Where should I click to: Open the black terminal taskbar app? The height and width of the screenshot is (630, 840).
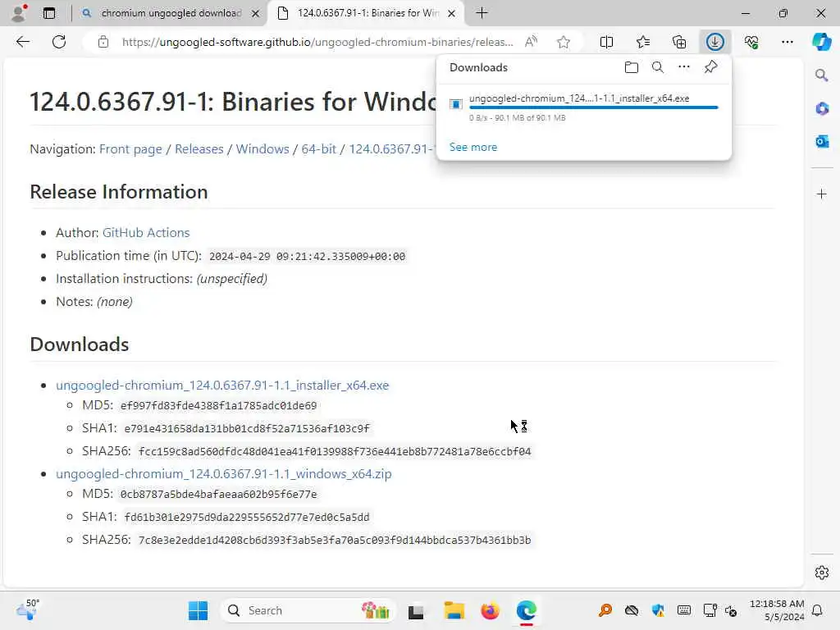[x=416, y=610]
